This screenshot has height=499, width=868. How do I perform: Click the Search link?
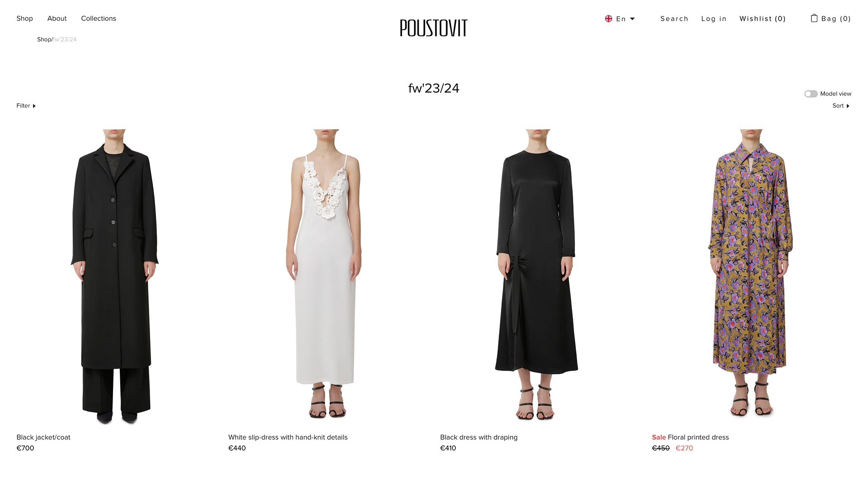674,19
